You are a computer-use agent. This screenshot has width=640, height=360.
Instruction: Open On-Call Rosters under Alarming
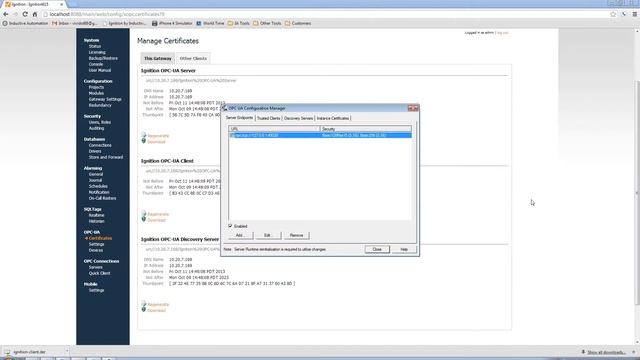102,198
